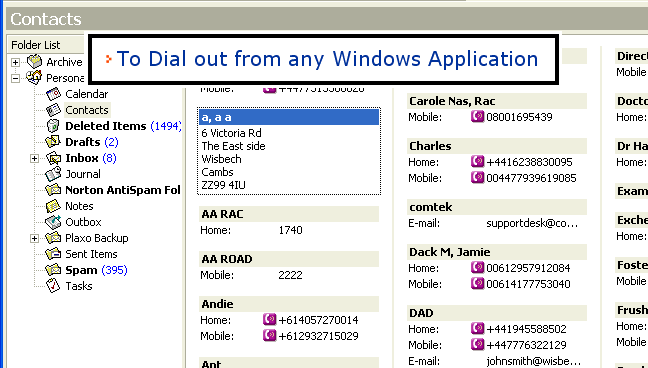The width and height of the screenshot is (648, 368).
Task: Click the Archive folder icon
Action: pyautogui.click(x=34, y=62)
